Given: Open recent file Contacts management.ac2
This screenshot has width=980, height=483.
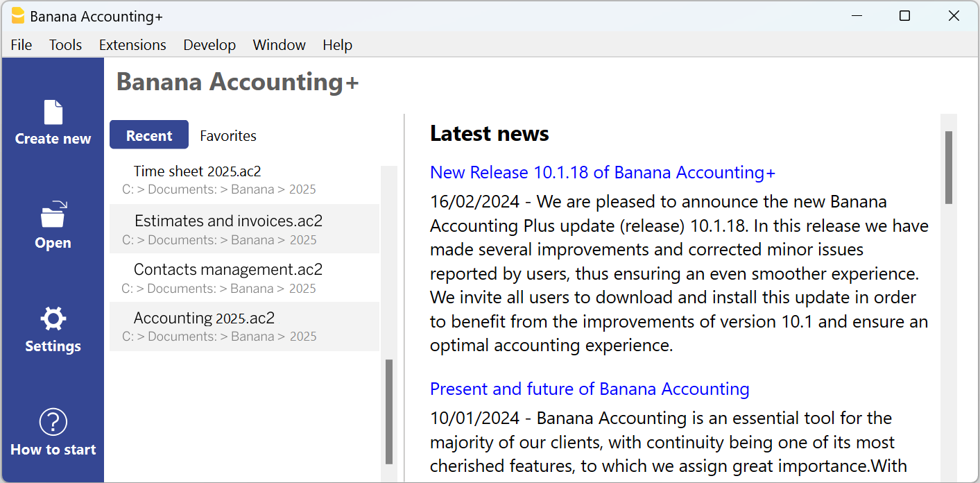Looking at the screenshot, I should pos(227,269).
